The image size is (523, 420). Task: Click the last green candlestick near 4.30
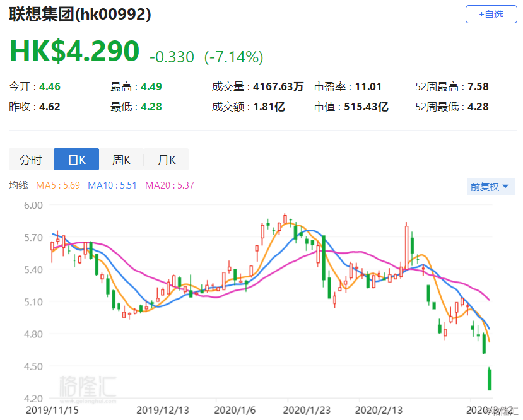pyautogui.click(x=490, y=378)
